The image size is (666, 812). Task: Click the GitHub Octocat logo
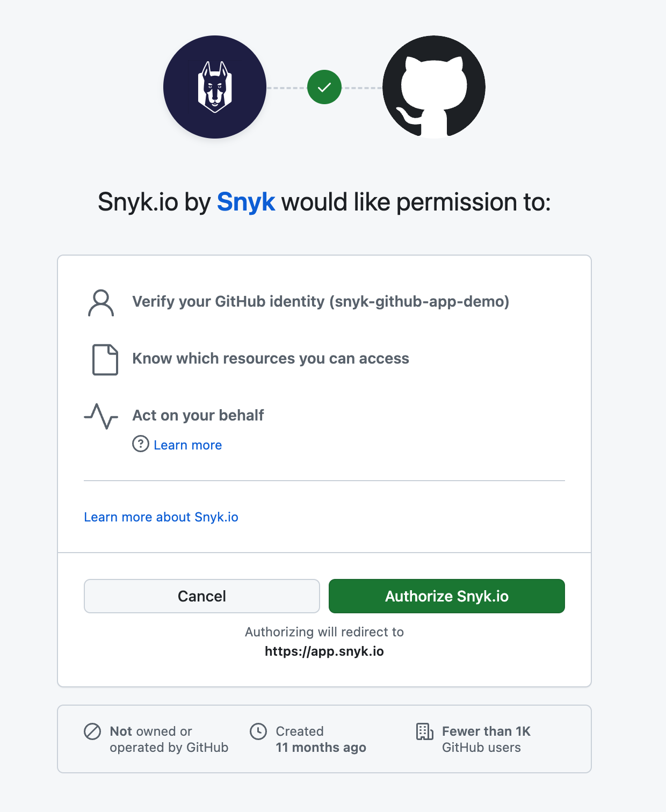434,87
